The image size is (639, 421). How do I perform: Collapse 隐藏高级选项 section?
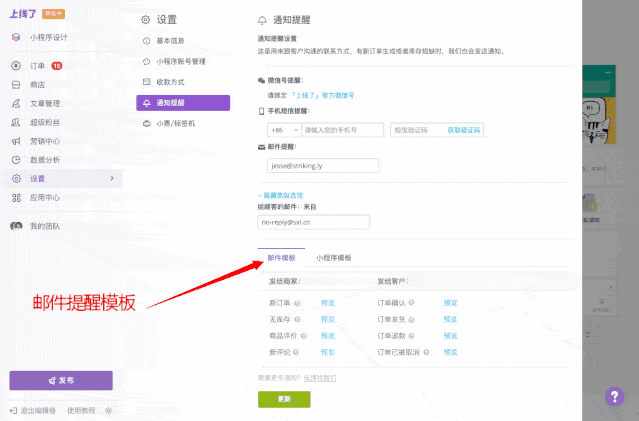click(x=280, y=195)
